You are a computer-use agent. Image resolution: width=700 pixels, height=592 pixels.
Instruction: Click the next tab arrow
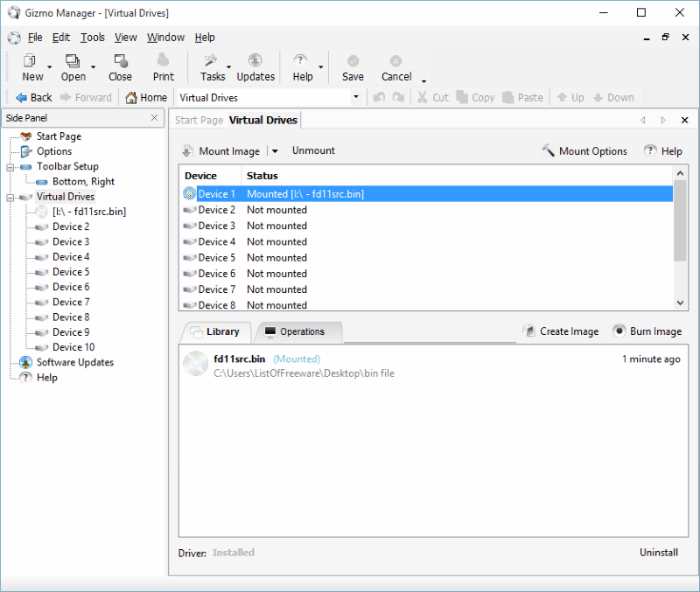[663, 120]
